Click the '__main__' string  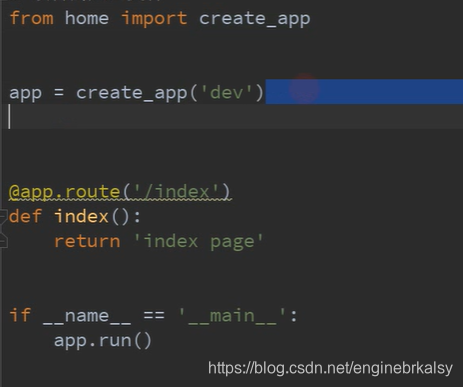pyautogui.click(x=232, y=316)
